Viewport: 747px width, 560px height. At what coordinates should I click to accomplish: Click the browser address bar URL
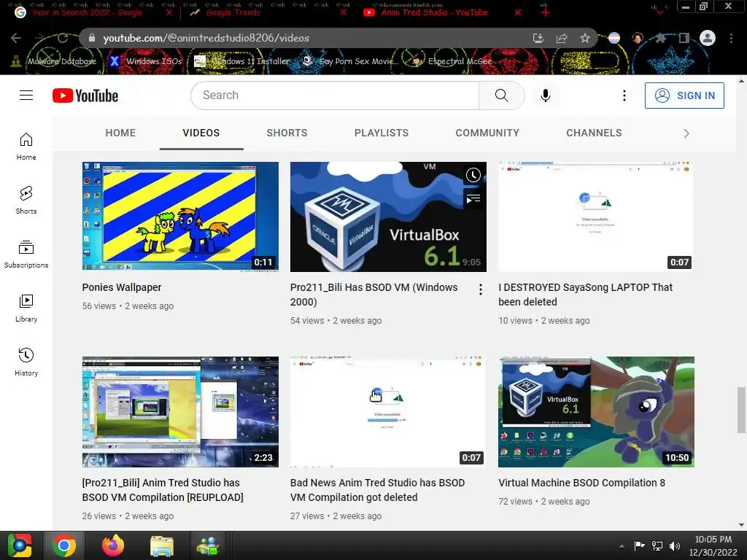coord(206,38)
